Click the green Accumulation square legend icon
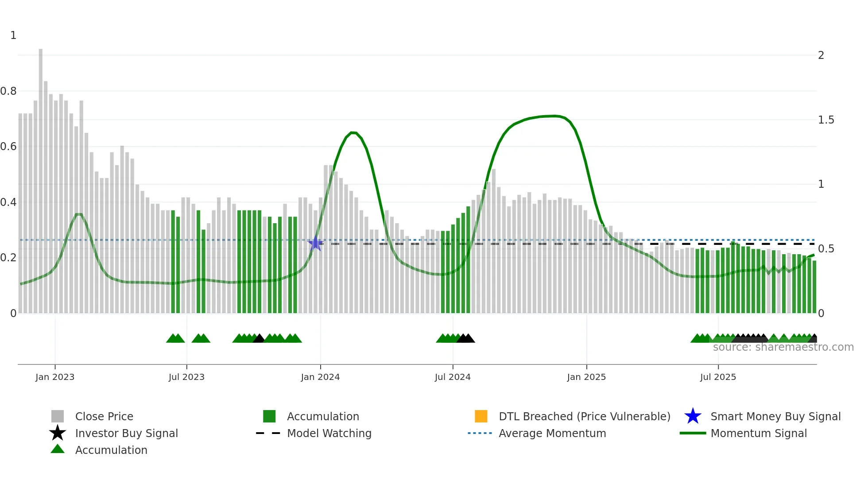Image resolution: width=868 pixels, height=488 pixels. point(269,416)
